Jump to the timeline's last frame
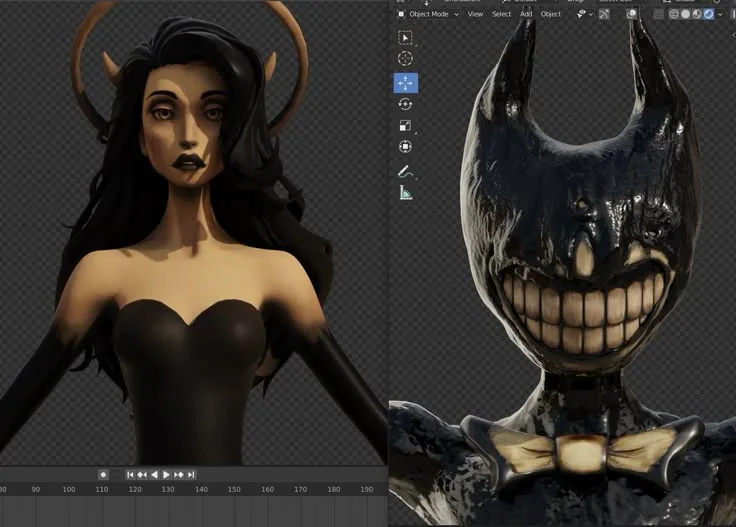The height and width of the screenshot is (527, 736). click(x=191, y=474)
